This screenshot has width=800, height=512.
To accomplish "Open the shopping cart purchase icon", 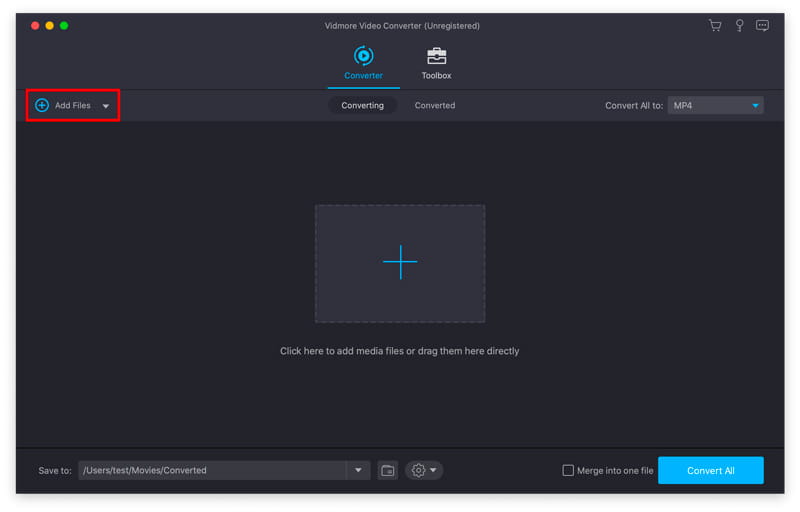I will (715, 25).
